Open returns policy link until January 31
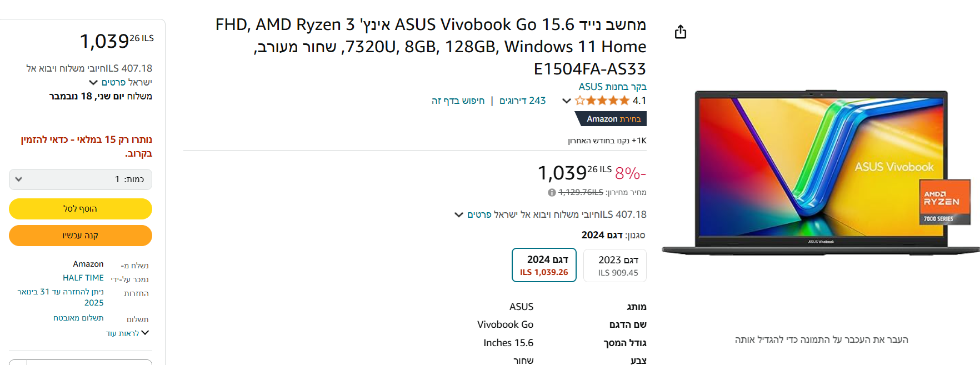Screen dimensions: 980x365 [61, 297]
